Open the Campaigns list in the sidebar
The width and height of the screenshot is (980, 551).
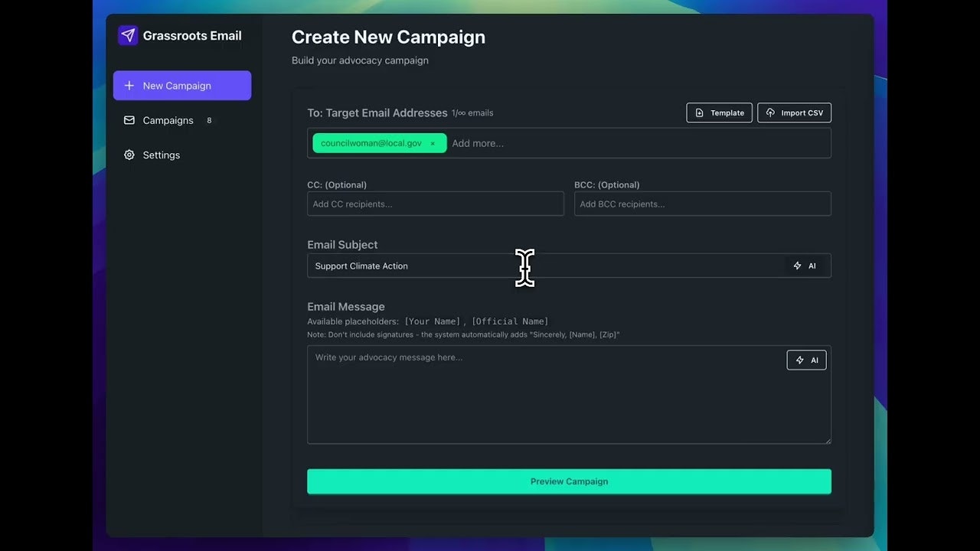click(168, 120)
